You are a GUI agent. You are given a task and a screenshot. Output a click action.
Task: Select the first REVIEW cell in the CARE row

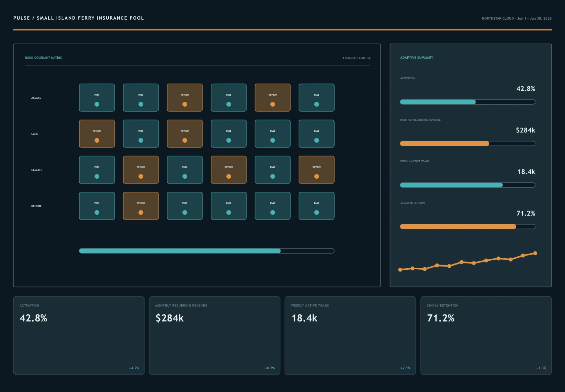point(97,134)
